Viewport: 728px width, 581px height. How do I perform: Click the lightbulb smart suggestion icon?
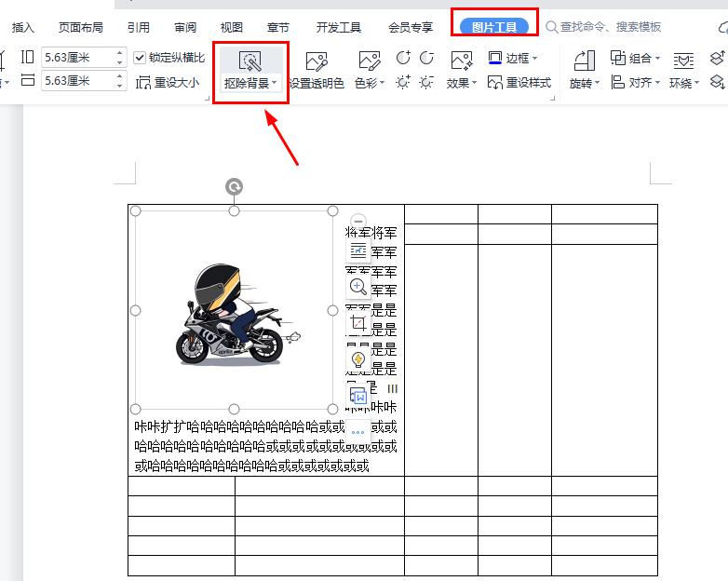point(358,359)
